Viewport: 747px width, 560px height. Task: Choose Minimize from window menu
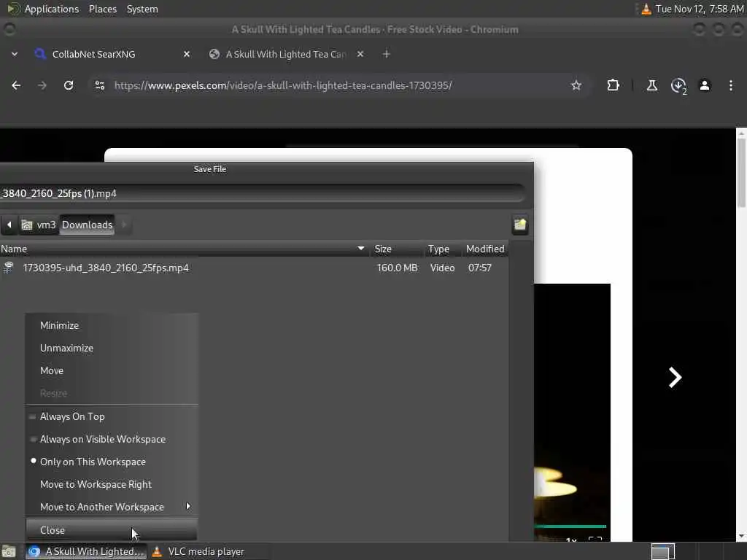coord(112,326)
